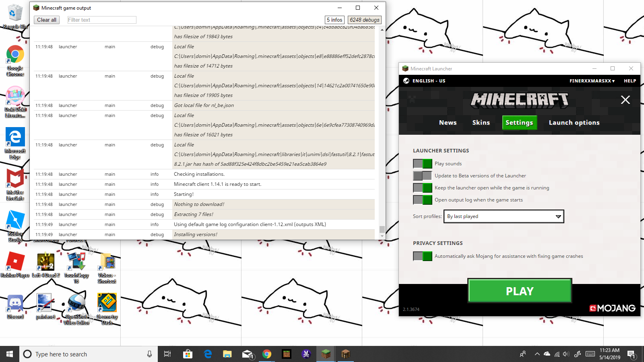Toggle automatic Mojang crash assistance switch
The image size is (644, 362).
[423, 256]
